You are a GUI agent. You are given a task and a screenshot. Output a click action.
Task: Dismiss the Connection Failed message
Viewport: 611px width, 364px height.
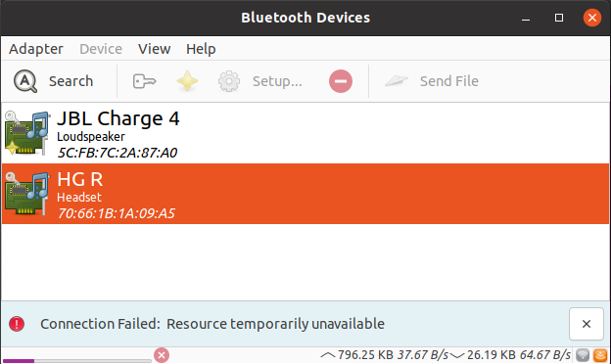[587, 324]
